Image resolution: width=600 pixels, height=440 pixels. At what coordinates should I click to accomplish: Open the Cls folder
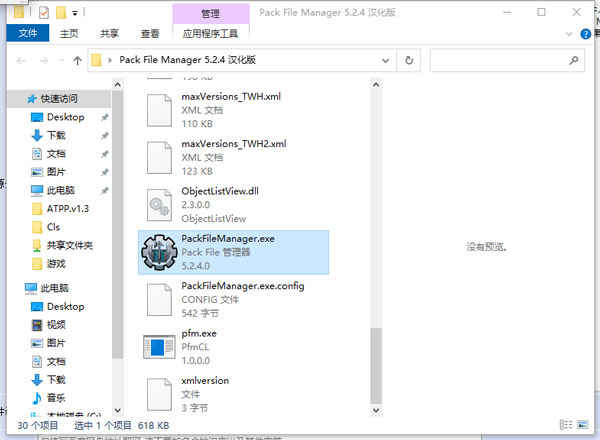(53, 227)
